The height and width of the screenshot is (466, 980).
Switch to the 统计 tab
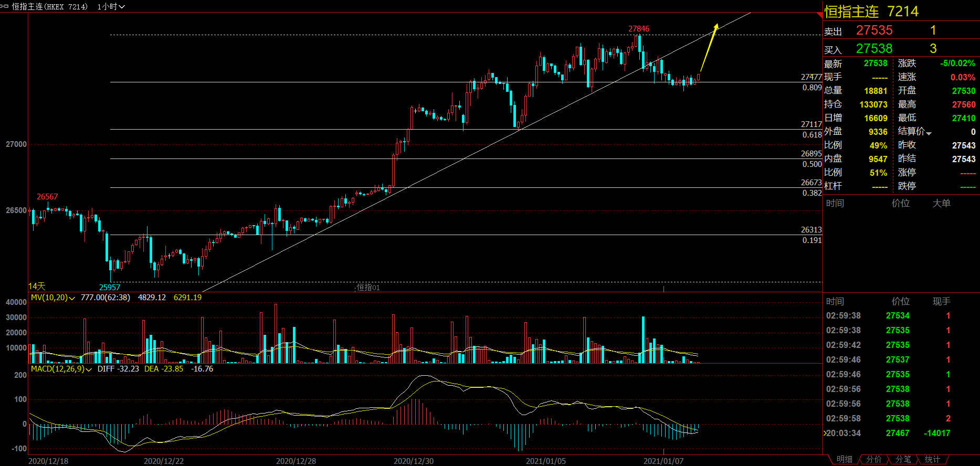[x=932, y=460]
